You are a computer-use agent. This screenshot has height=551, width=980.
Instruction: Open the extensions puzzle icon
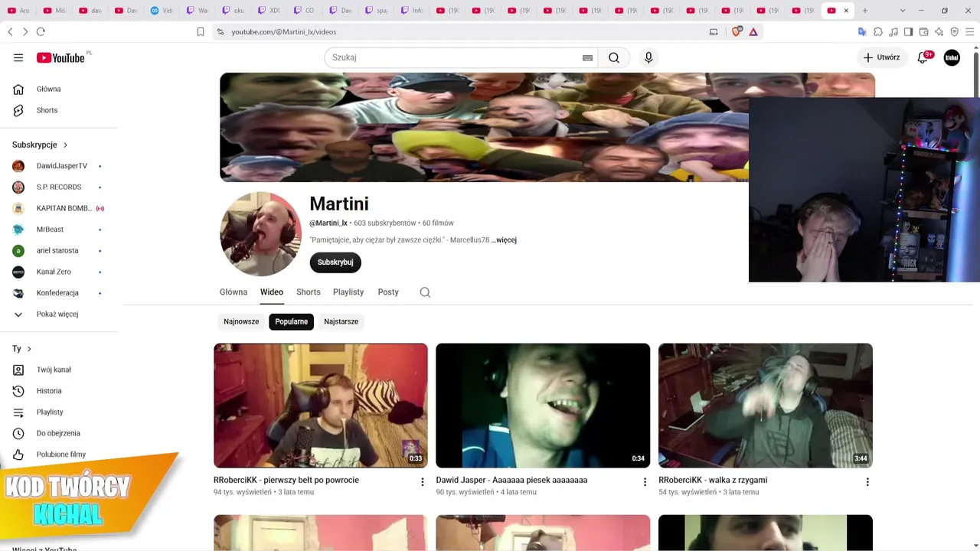878,31
